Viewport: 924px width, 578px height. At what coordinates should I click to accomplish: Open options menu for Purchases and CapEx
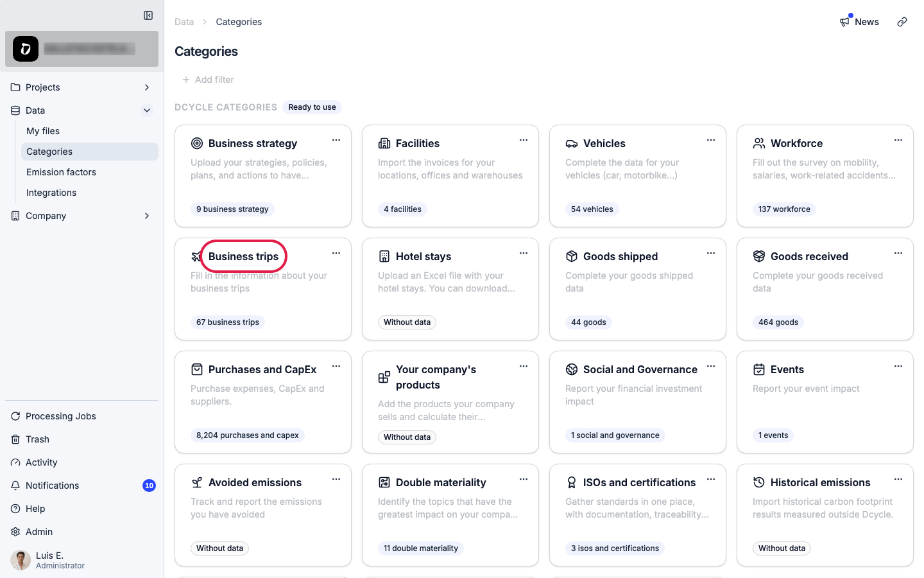coord(336,366)
